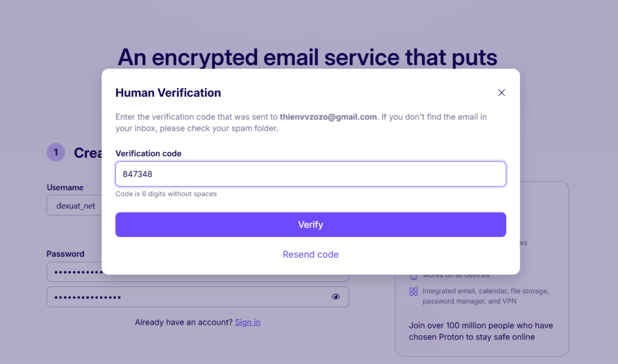This screenshot has height=364, width=618.
Task: Click the device icon beside 'Works on all devices'
Action: point(413,276)
